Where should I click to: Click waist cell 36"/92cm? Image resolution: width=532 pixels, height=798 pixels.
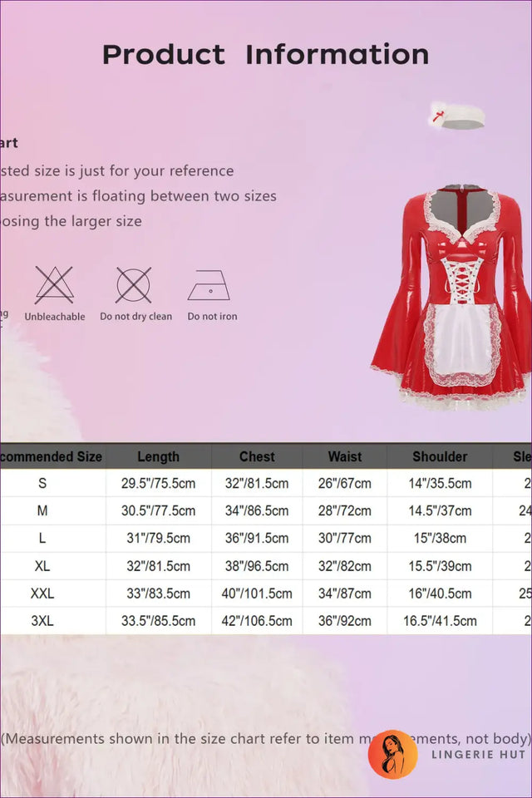(x=345, y=621)
